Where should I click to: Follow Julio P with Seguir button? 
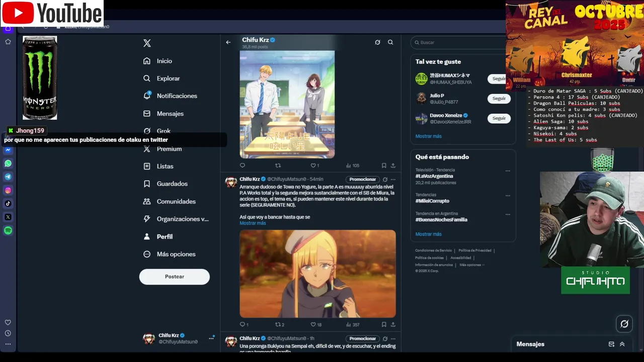(x=499, y=99)
